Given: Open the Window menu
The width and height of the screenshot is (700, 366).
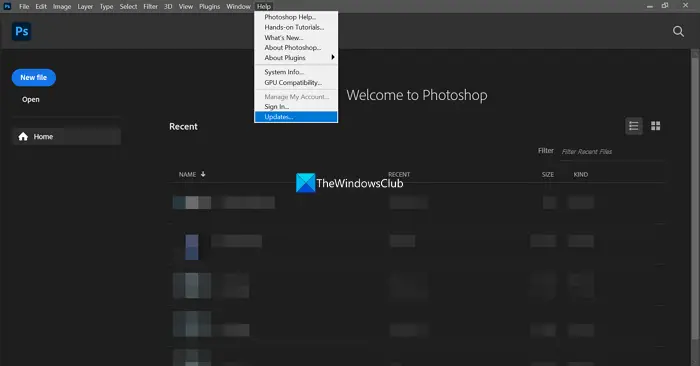Looking at the screenshot, I should [x=238, y=6].
